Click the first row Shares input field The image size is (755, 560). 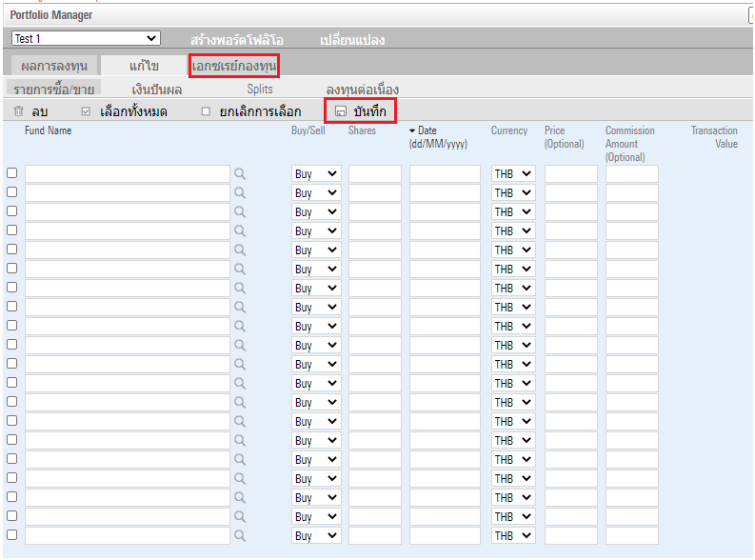pyautogui.click(x=374, y=174)
